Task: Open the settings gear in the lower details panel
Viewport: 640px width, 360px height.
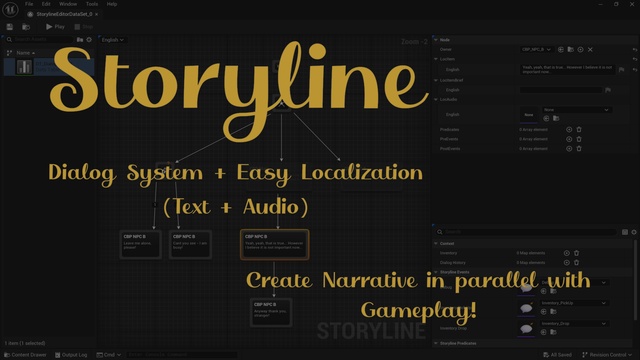Action: pyautogui.click(x=634, y=232)
